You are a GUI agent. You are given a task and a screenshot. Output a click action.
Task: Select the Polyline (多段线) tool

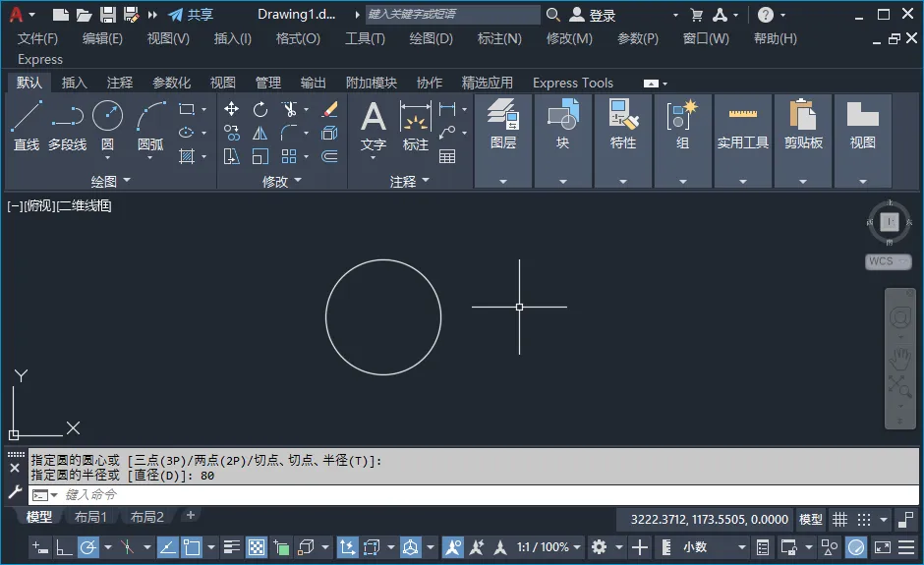(67, 126)
